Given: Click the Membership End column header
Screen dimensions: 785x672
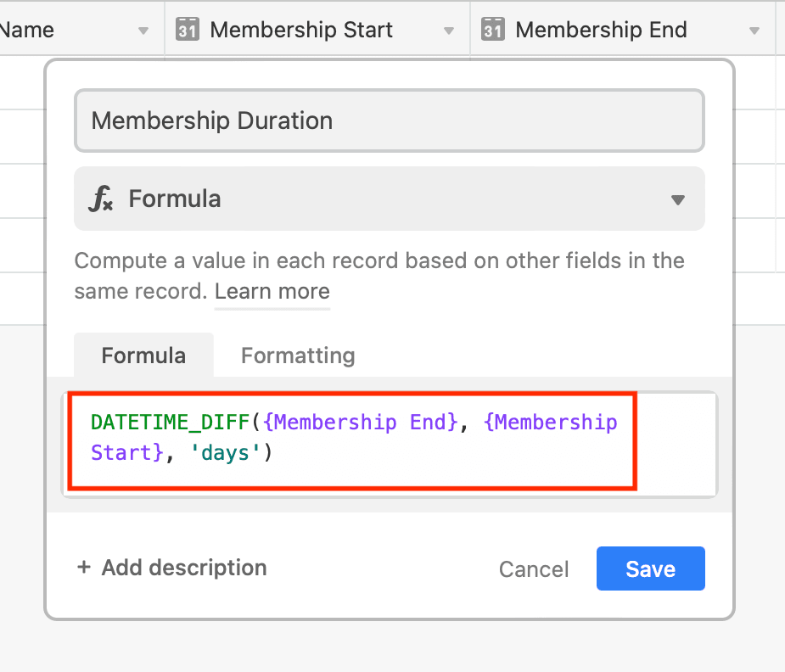Looking at the screenshot, I should (622, 30).
